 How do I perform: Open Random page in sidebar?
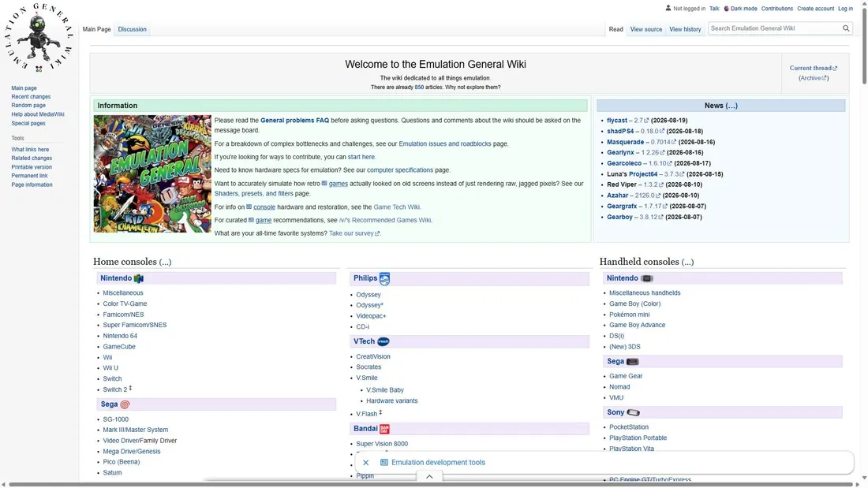[x=28, y=105]
